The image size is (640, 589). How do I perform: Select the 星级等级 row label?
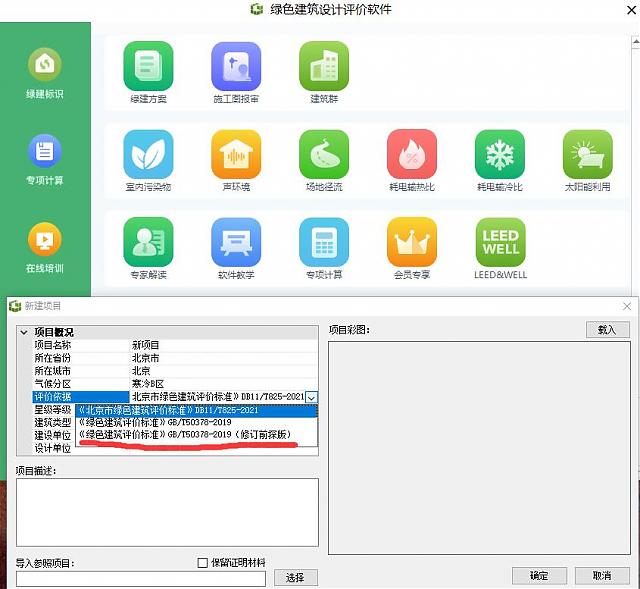53,410
